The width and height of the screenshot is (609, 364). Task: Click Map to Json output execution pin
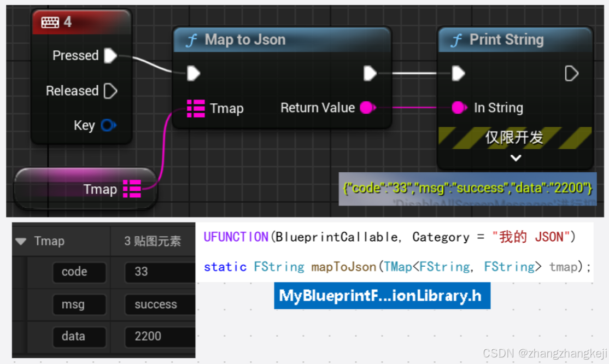(x=370, y=73)
